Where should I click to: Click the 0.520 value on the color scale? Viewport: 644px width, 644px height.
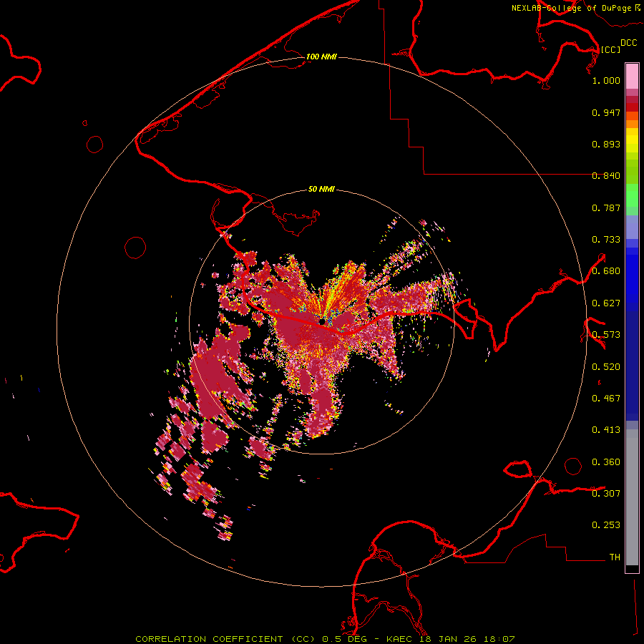tap(606, 367)
